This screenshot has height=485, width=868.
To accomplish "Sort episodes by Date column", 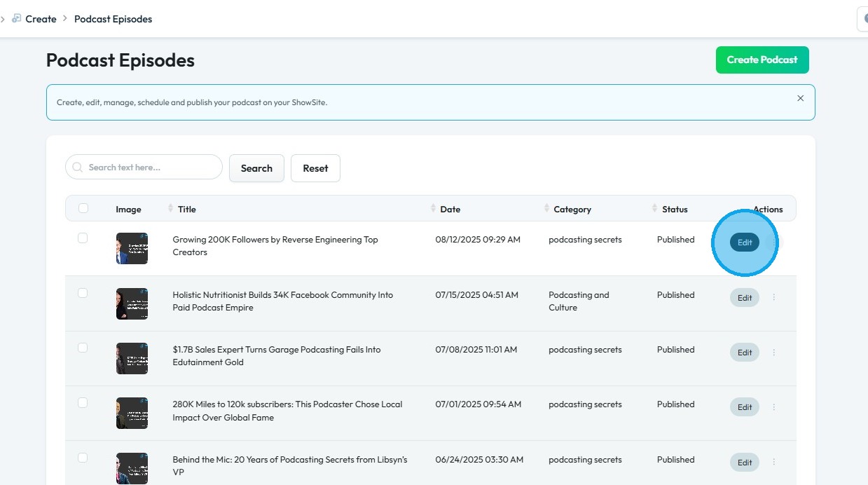I will tap(433, 209).
